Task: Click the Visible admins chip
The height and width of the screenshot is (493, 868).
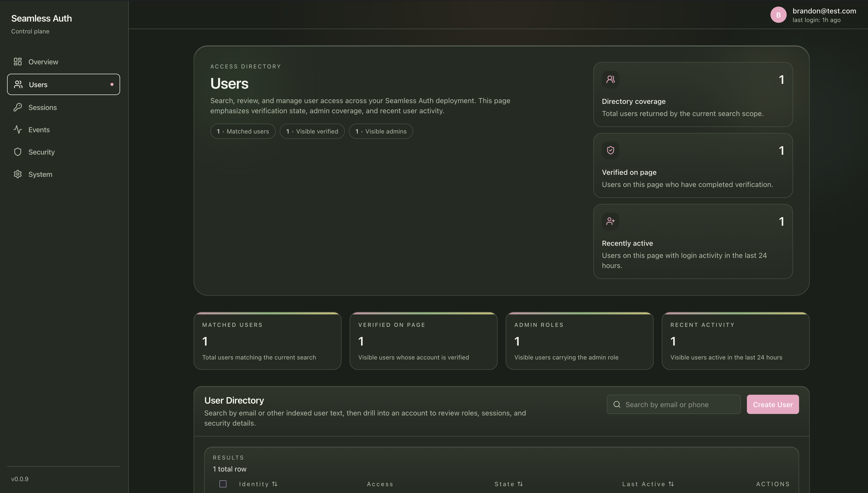Action: [381, 131]
